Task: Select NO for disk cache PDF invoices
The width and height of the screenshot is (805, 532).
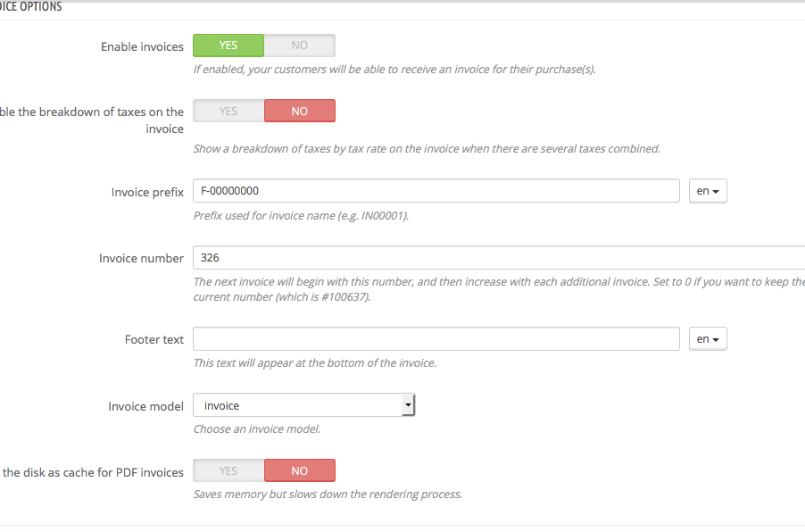Action: (x=300, y=470)
